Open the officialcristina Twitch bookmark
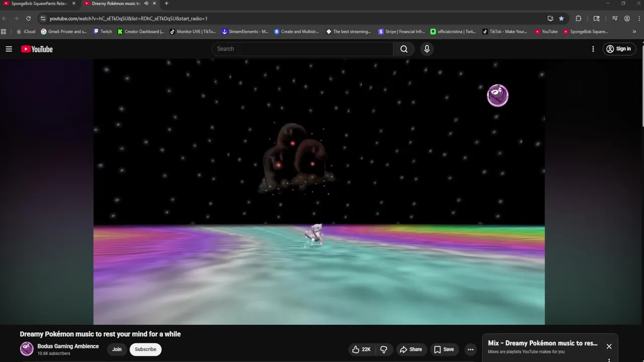The width and height of the screenshot is (644, 362). coord(453,32)
